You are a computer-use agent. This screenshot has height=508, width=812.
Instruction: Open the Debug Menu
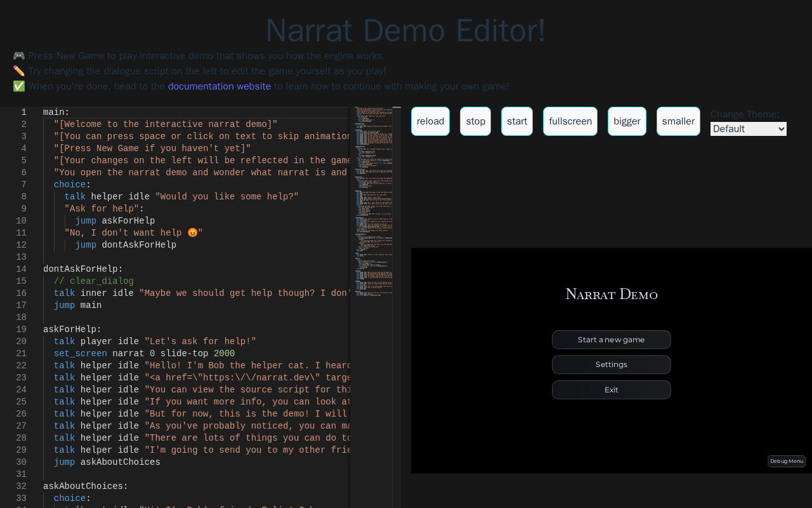[x=786, y=461]
